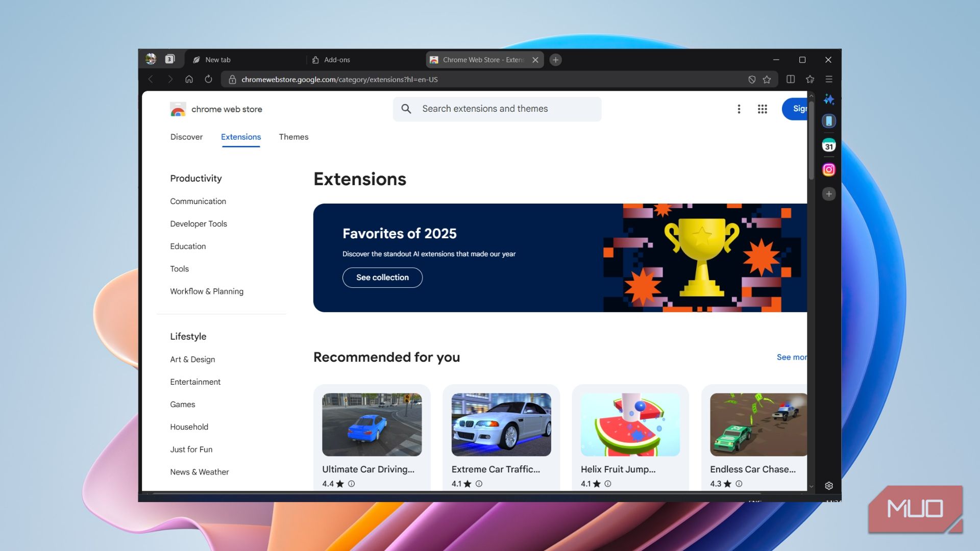Viewport: 980px width, 551px height.
Task: Toggle split view icon in toolbar
Action: click(x=791, y=79)
